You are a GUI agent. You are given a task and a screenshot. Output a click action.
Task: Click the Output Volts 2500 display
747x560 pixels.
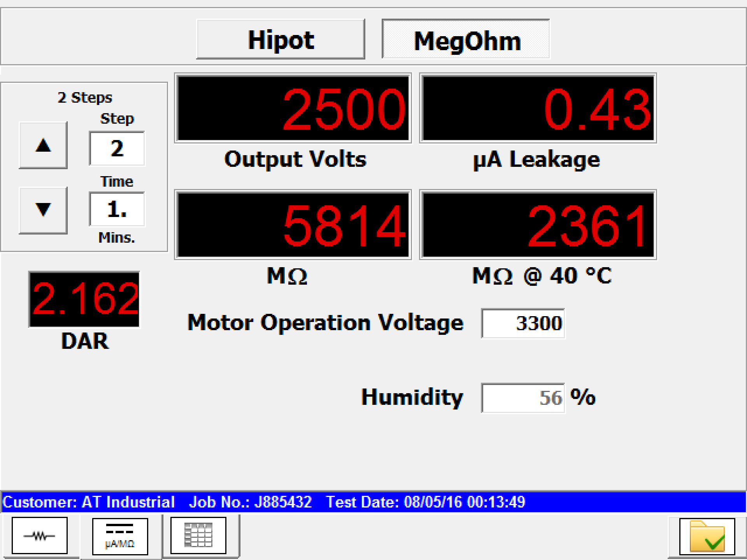point(293,108)
